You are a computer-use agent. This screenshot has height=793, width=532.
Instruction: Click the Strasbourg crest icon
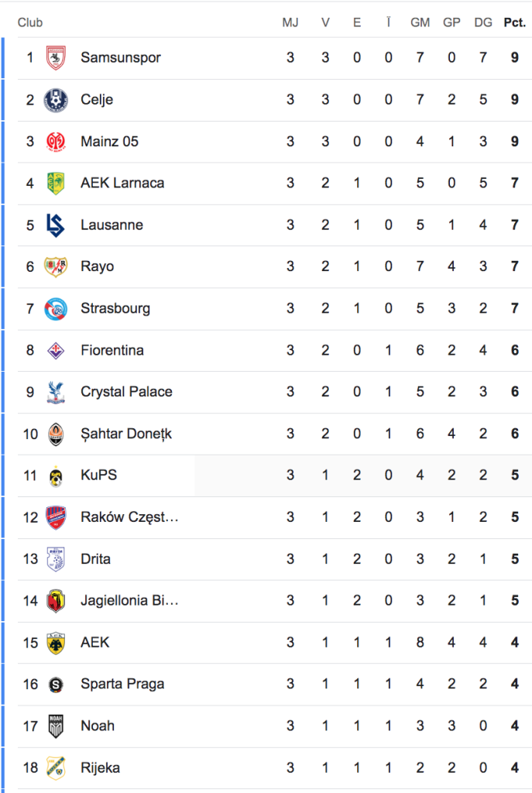point(56,308)
